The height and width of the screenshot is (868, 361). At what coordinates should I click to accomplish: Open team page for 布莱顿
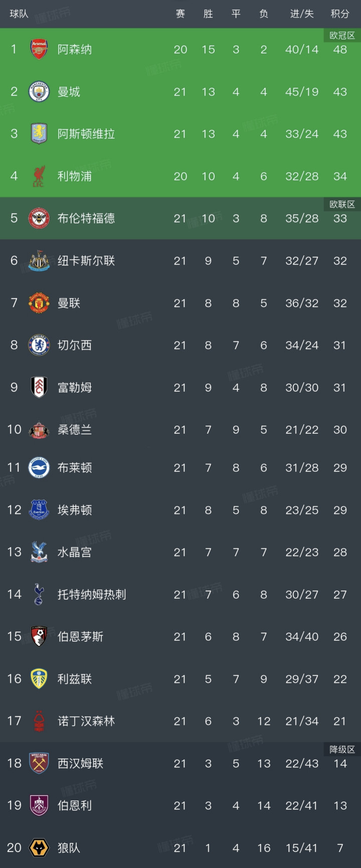tap(75, 468)
